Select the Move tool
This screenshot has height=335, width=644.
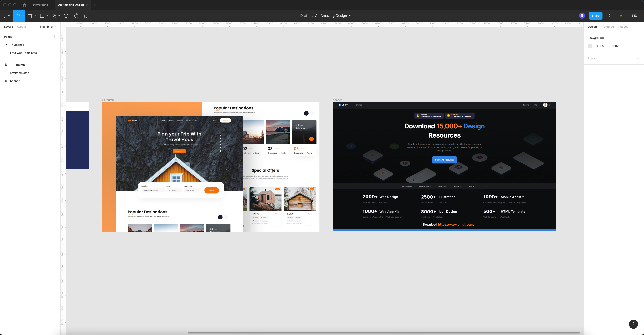(x=18, y=15)
